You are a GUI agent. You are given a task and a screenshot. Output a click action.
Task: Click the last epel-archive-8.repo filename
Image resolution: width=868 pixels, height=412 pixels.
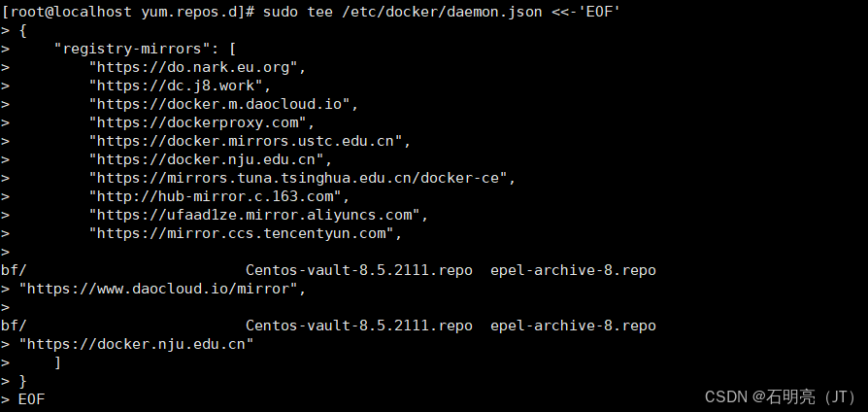573,326
